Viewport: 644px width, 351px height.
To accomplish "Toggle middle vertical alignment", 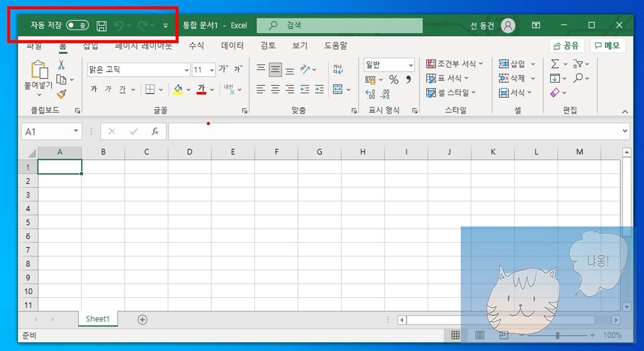I will click(275, 70).
